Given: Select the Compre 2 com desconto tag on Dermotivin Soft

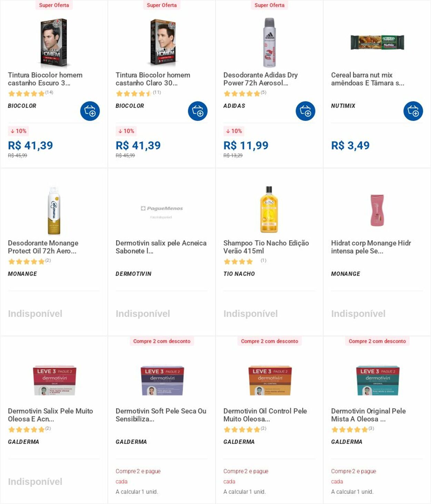Looking at the screenshot, I should pyautogui.click(x=162, y=341).
